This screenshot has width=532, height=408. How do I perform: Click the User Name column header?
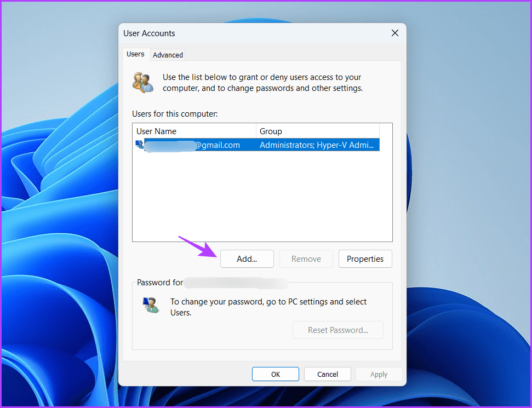156,131
